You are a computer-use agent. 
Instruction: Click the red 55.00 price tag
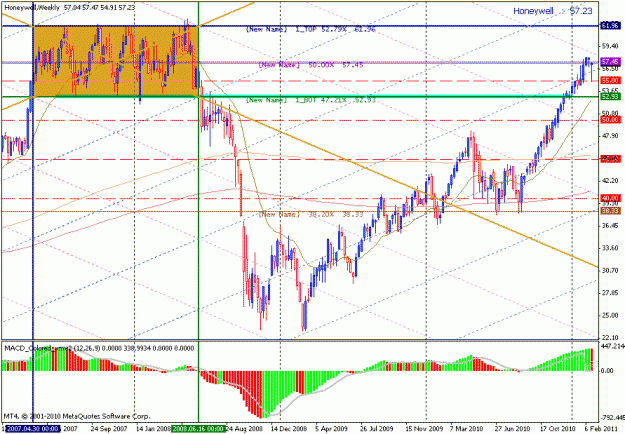[611, 81]
